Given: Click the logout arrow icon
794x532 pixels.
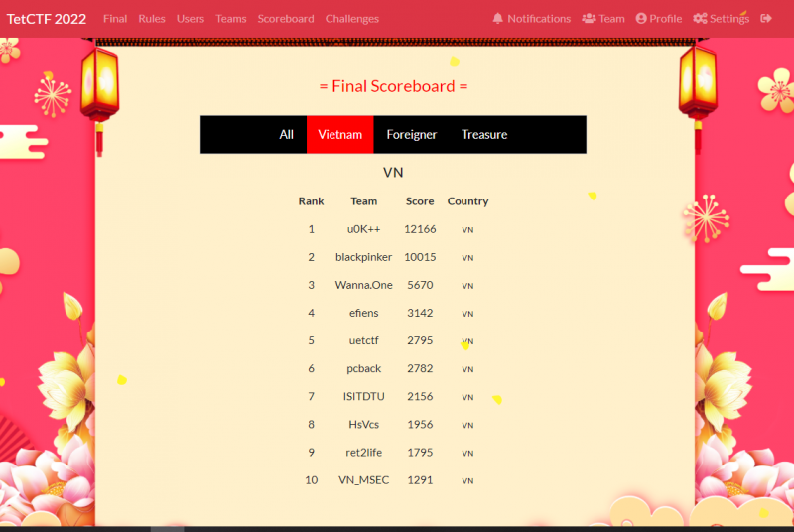Looking at the screenshot, I should coord(766,19).
